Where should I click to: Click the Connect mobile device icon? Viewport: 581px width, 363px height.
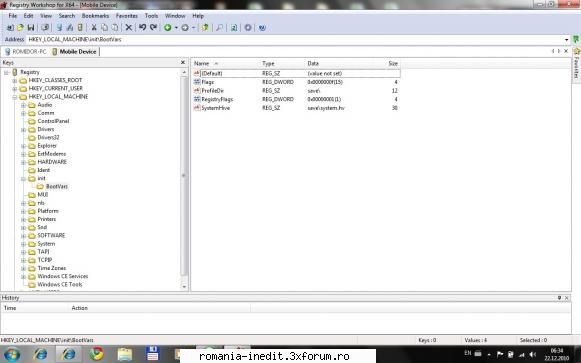click(80, 27)
